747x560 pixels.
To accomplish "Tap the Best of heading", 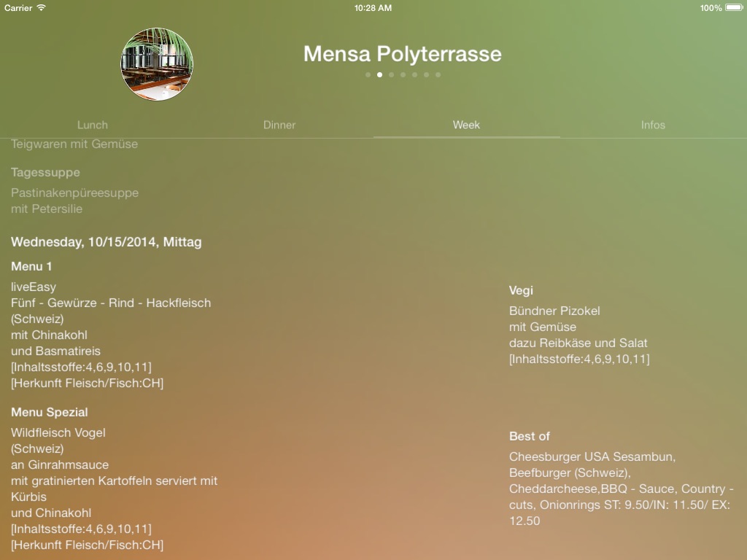I will tap(530, 436).
